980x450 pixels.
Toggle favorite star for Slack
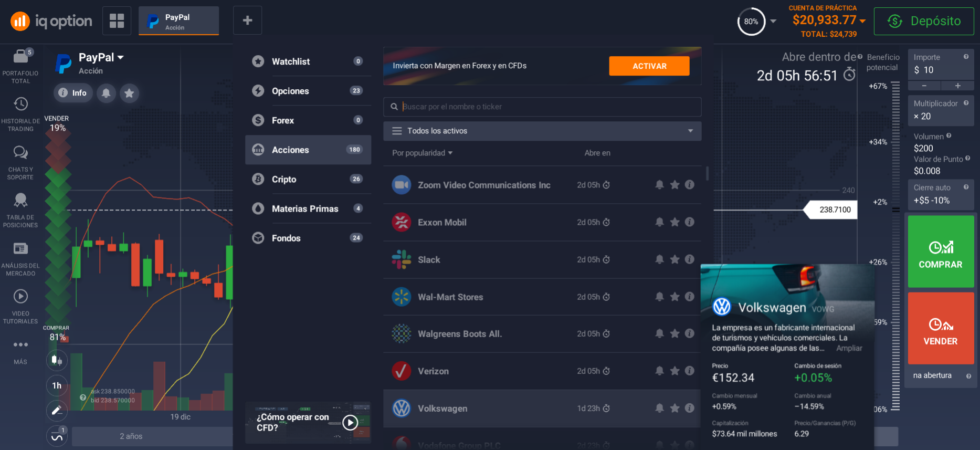point(675,259)
